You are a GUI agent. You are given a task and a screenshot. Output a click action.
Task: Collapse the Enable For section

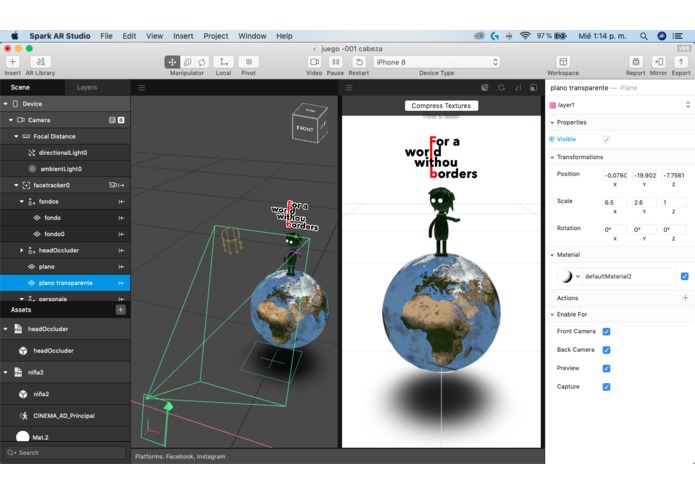pyautogui.click(x=552, y=315)
